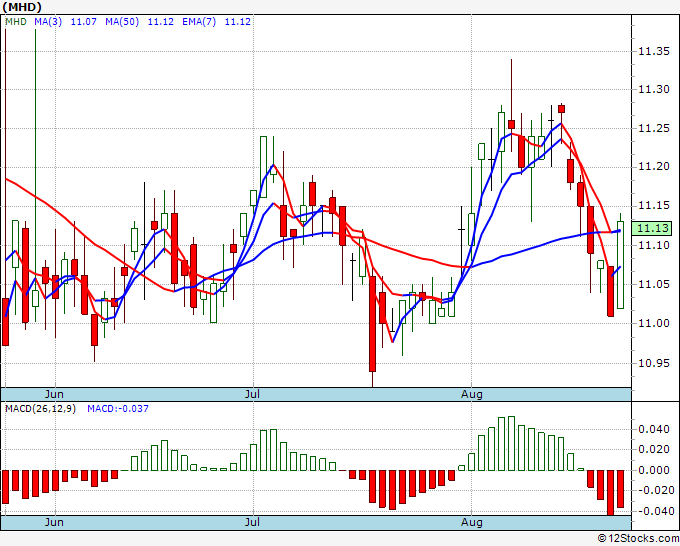Click the (MHD) chart title
Image resolution: width=680 pixels, height=546 pixels.
[22, 7]
